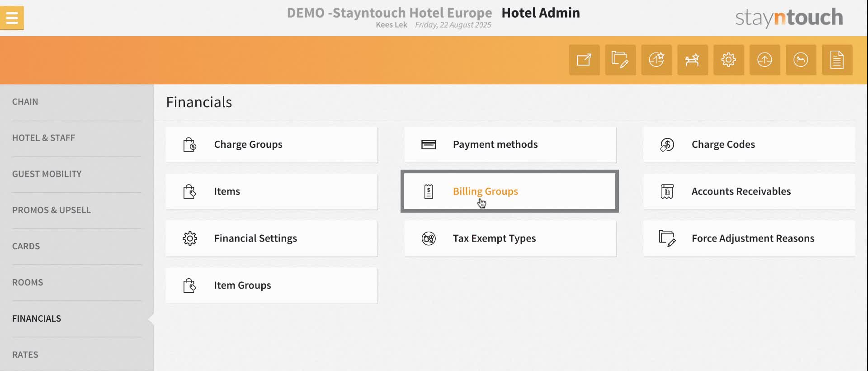Screen dimensions: 868x371
Task: Open the Items tile label
Action: point(227,191)
